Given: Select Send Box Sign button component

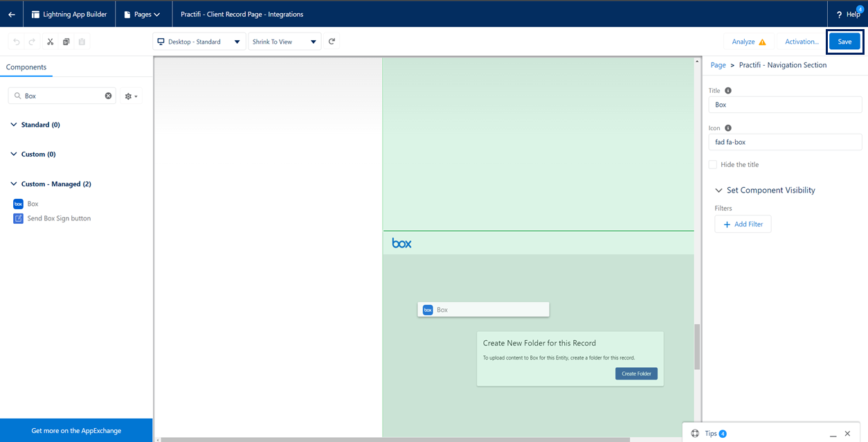Looking at the screenshot, I should [x=59, y=218].
